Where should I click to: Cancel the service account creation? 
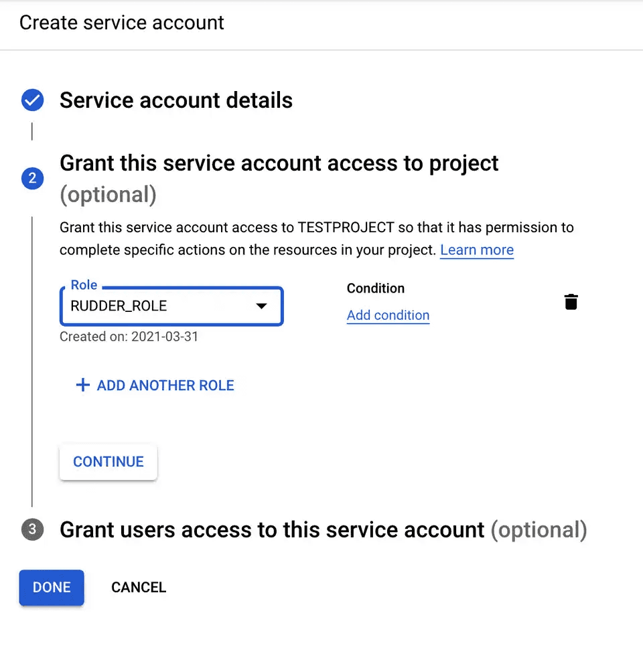139,588
